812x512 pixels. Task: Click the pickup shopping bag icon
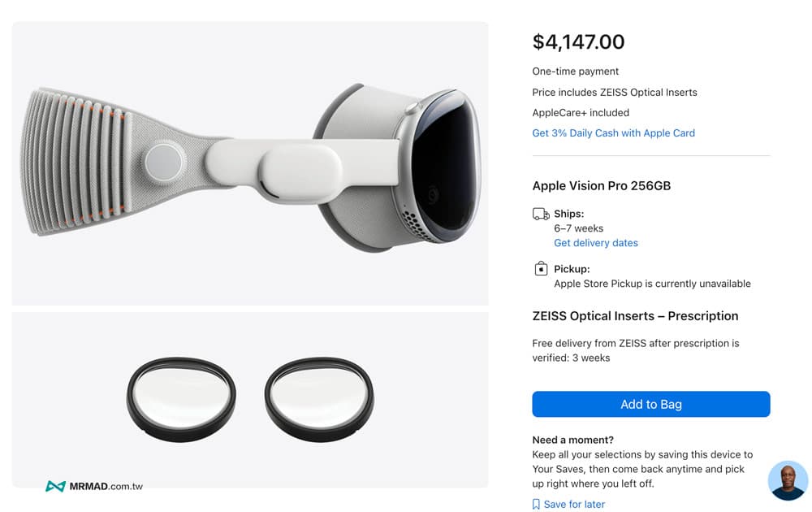point(541,269)
